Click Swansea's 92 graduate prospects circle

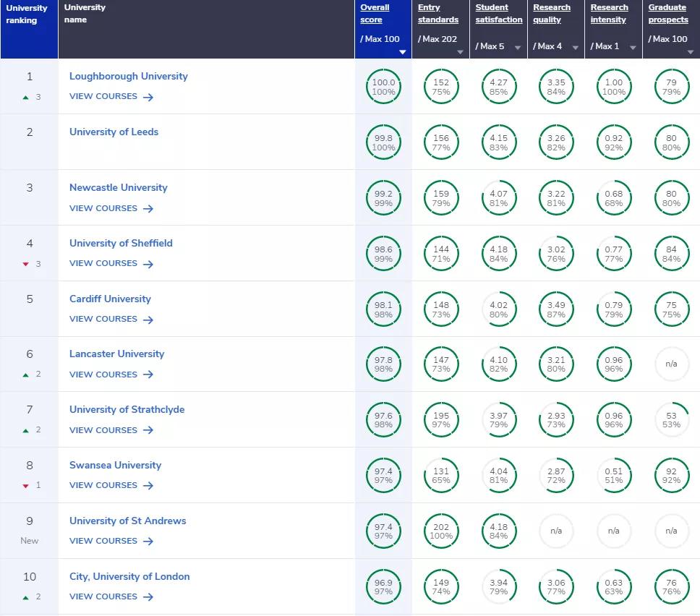tap(671, 476)
